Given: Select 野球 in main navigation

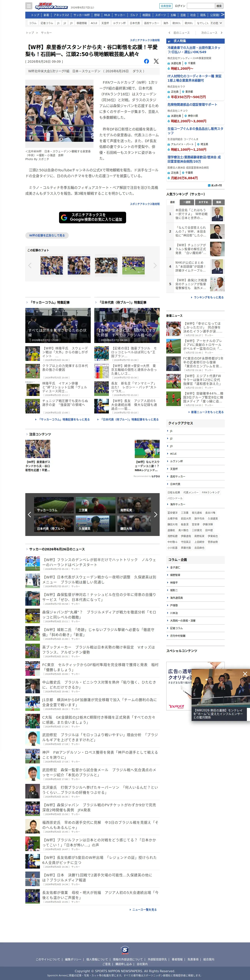Looking at the screenshot, I should click(x=97, y=15).
